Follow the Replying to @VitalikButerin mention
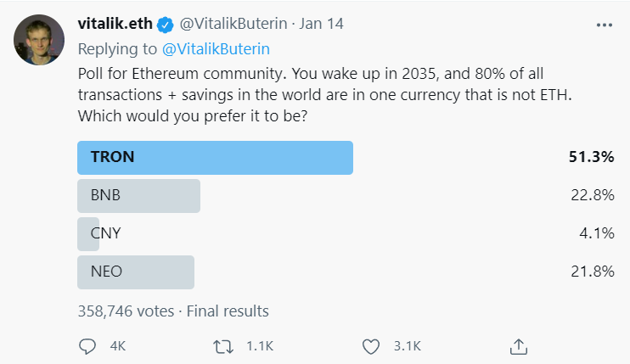 (x=217, y=49)
